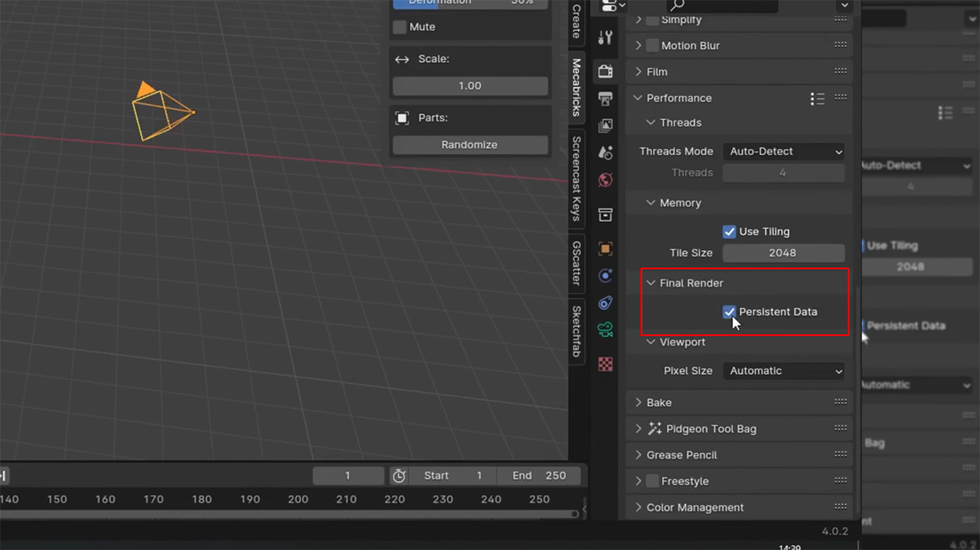Collapse the Performance section
The width and height of the screenshot is (980, 550).
coord(638,97)
